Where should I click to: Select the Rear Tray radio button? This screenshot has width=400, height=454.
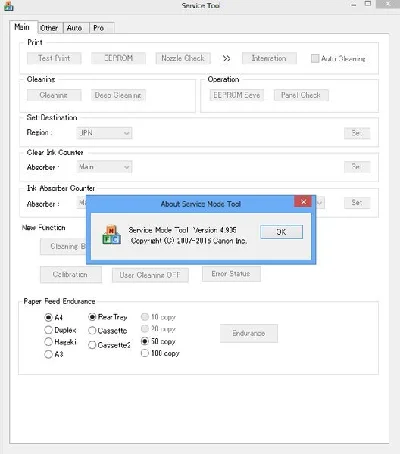(92, 317)
